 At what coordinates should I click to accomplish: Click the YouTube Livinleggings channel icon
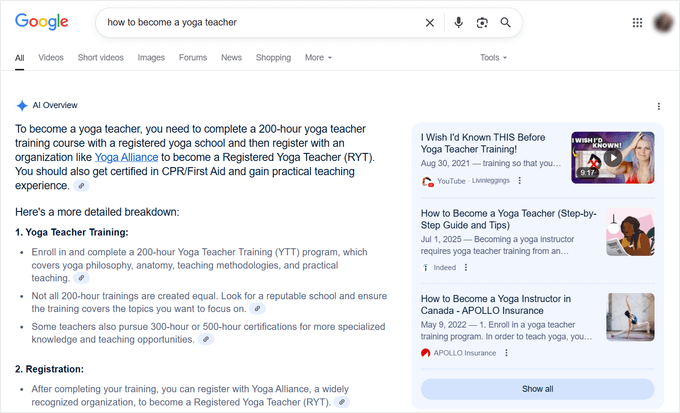tap(427, 181)
